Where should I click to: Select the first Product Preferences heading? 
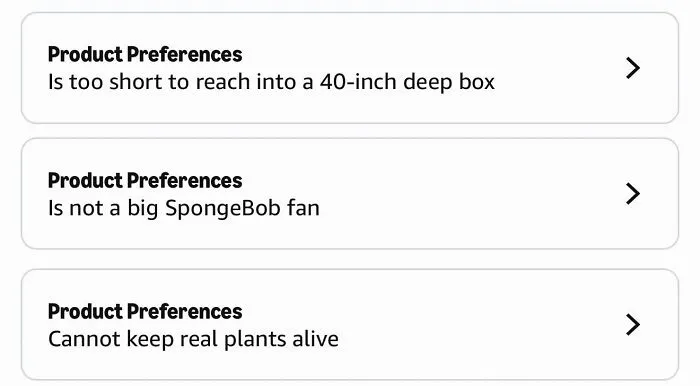coord(145,54)
